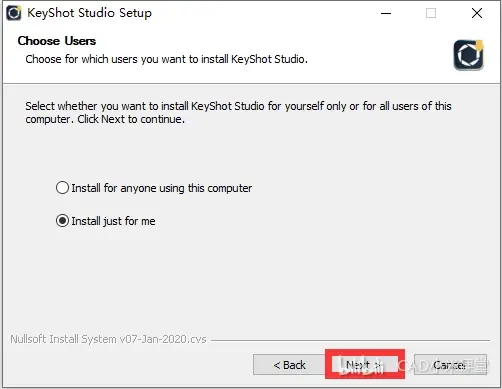The height and width of the screenshot is (389, 502).
Task: Click the 'Choose for which users' subtitle text
Action: click(x=166, y=59)
